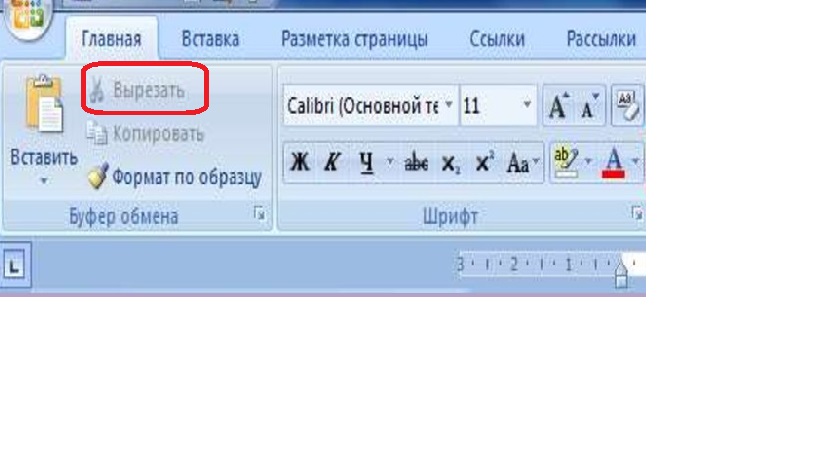The height and width of the screenshot is (467, 817).
Task: Switch to the Вставка tab
Action: [210, 39]
